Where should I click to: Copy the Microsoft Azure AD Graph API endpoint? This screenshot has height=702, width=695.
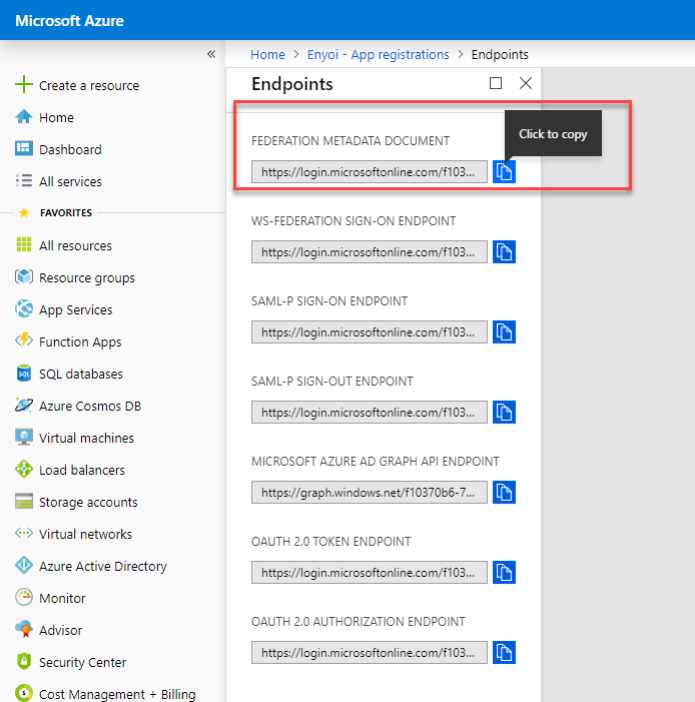tap(504, 492)
